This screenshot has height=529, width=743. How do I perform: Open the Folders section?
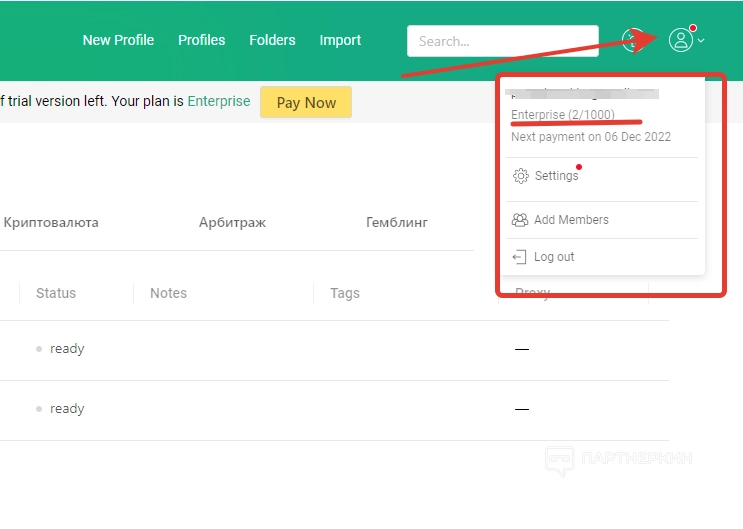coord(272,40)
